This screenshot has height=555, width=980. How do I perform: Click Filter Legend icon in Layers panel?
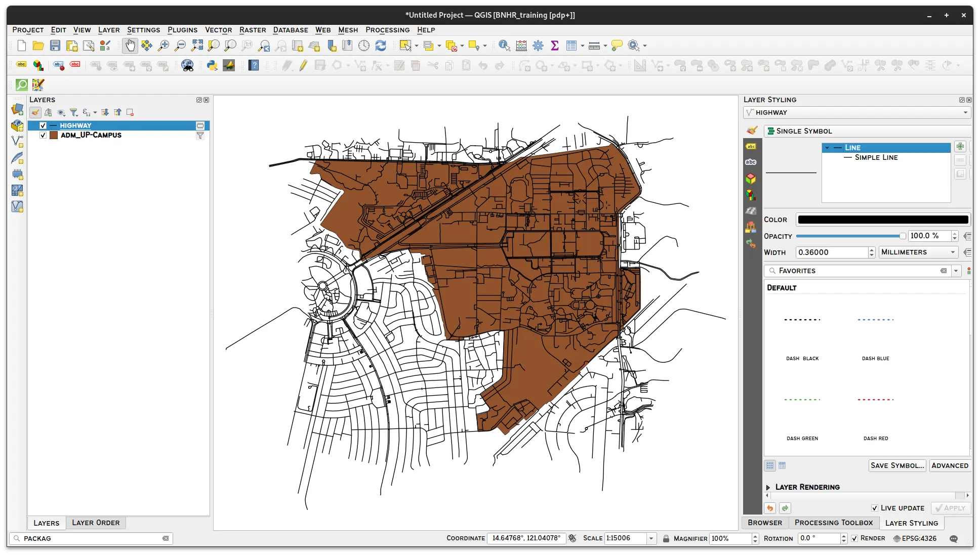point(74,112)
